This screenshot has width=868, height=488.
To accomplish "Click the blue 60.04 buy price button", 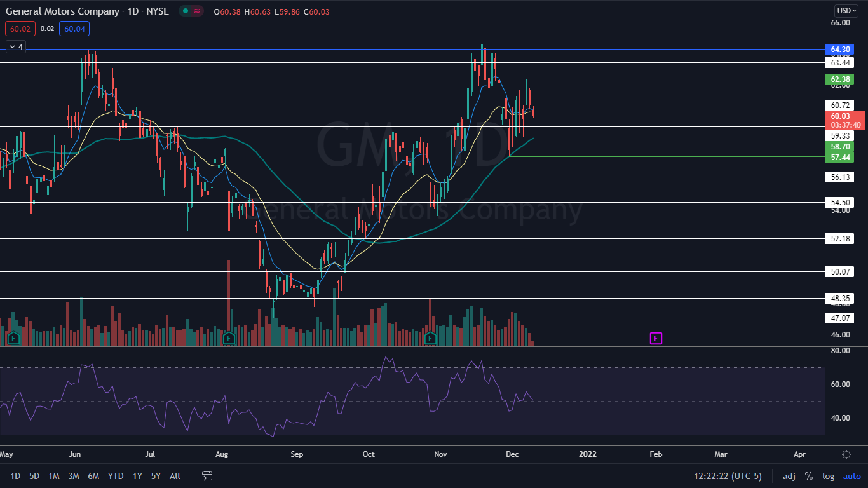I will click(x=74, y=29).
